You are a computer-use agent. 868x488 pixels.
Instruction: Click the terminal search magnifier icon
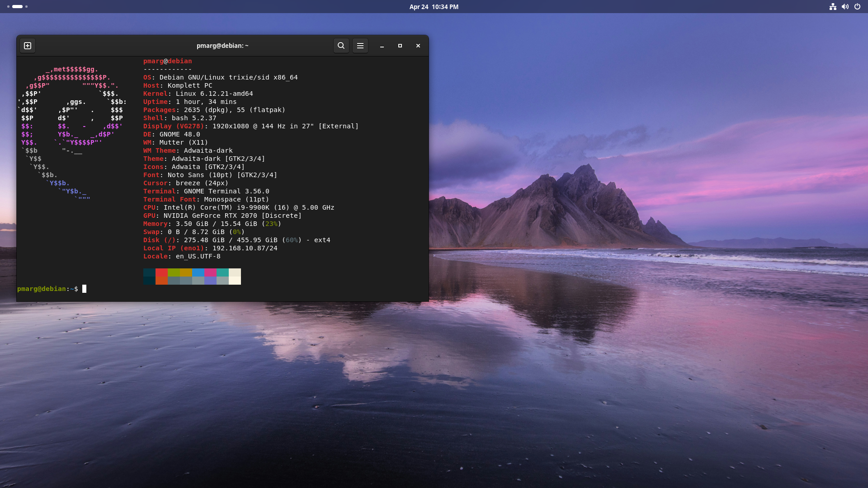341,46
